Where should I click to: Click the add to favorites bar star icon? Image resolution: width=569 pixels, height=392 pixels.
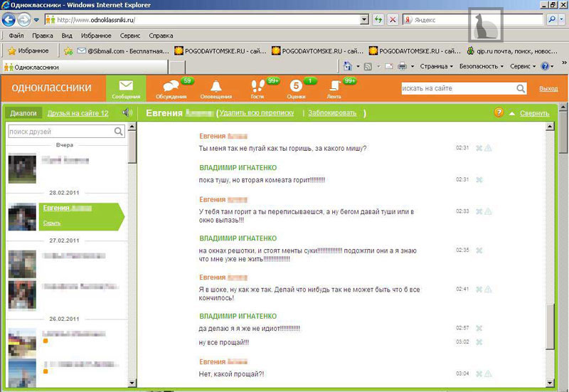(68, 51)
